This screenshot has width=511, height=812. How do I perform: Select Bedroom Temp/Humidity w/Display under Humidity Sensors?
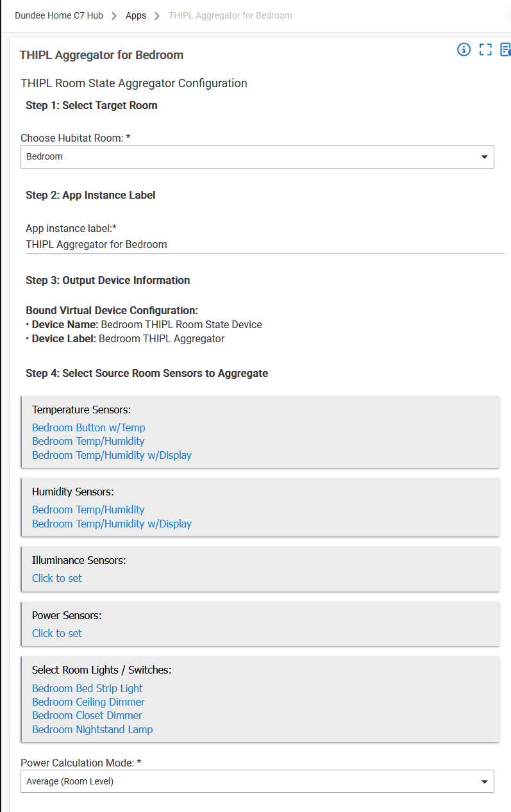coord(112,524)
